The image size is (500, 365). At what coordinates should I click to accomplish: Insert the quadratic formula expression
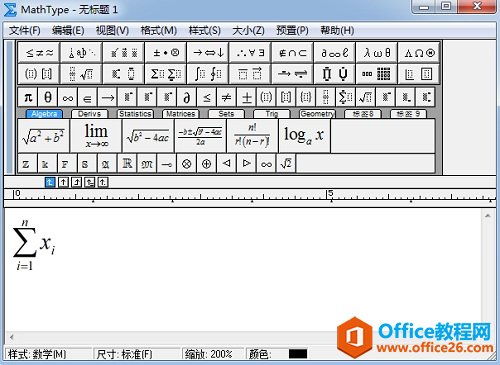tap(200, 136)
